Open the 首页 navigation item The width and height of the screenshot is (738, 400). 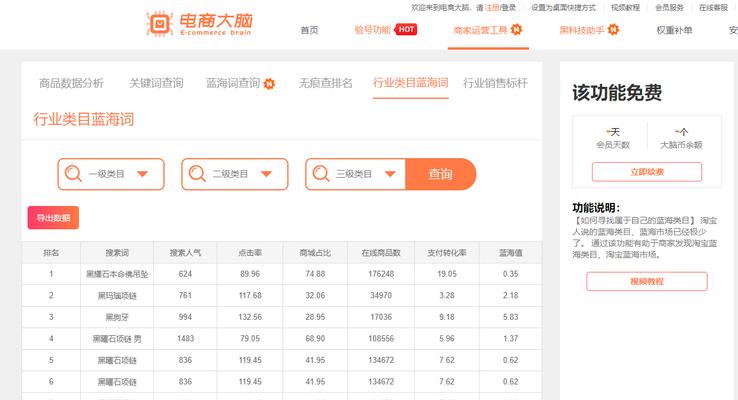coord(309,30)
